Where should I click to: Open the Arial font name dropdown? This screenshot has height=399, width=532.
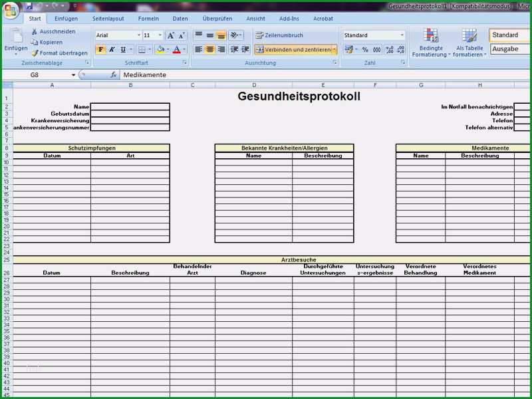click(x=139, y=35)
